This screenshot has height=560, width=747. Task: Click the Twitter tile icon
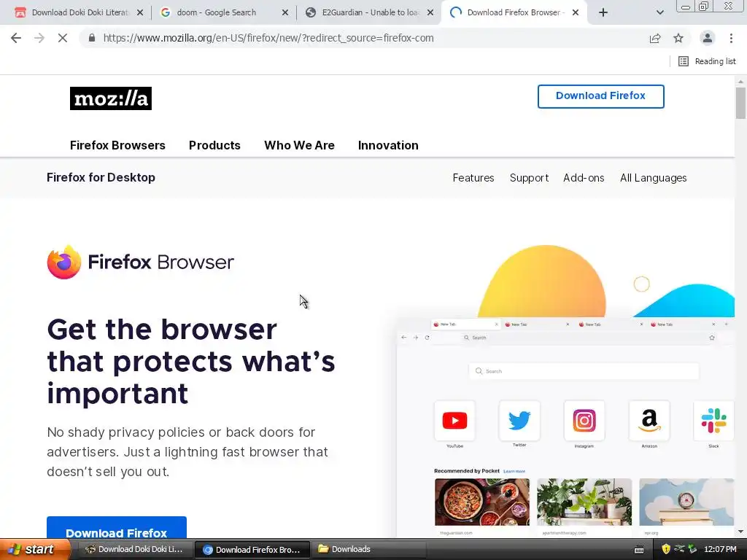(x=519, y=421)
